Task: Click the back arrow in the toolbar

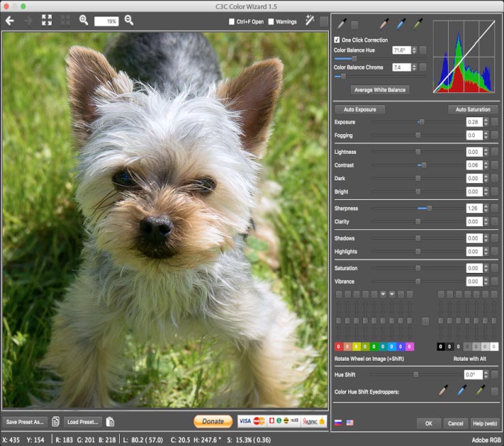Action: [10, 20]
